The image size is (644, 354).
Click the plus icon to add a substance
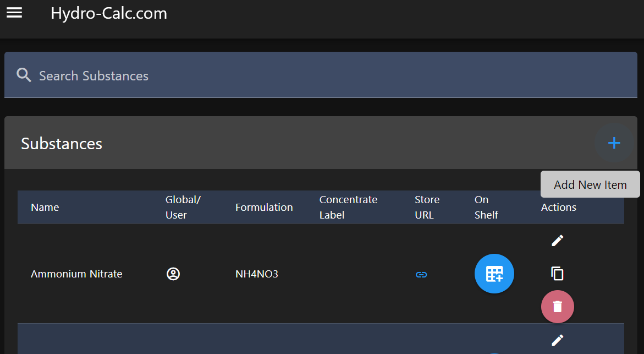pyautogui.click(x=614, y=143)
